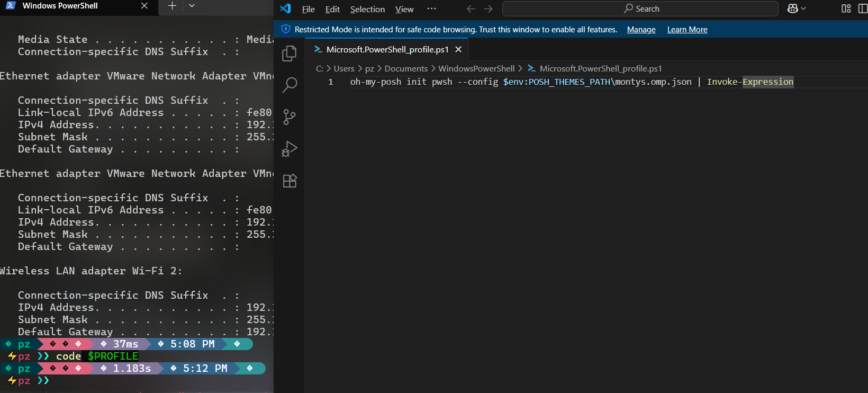This screenshot has width=868, height=393.
Task: Show more menus via the ellipsis
Action: click(x=431, y=8)
